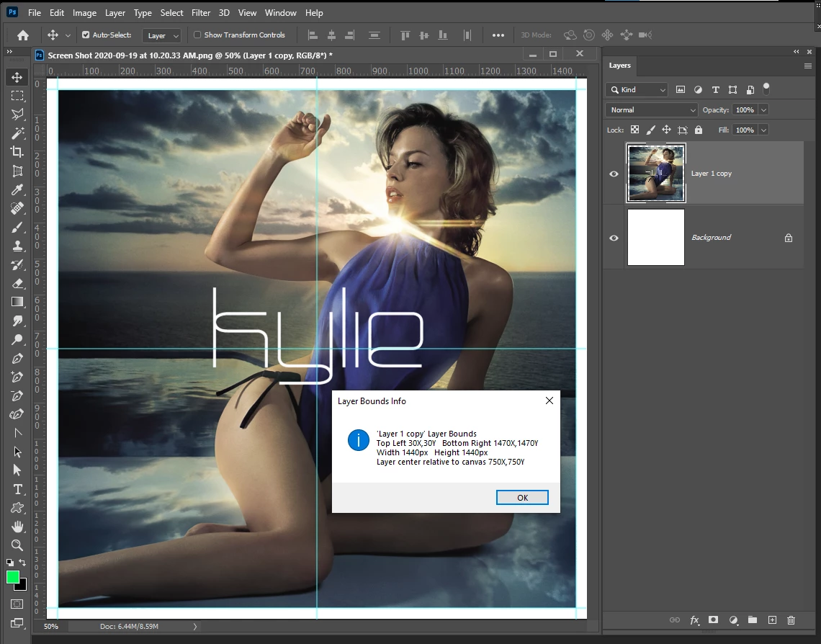Select the Horizontal Type tool

[17, 489]
